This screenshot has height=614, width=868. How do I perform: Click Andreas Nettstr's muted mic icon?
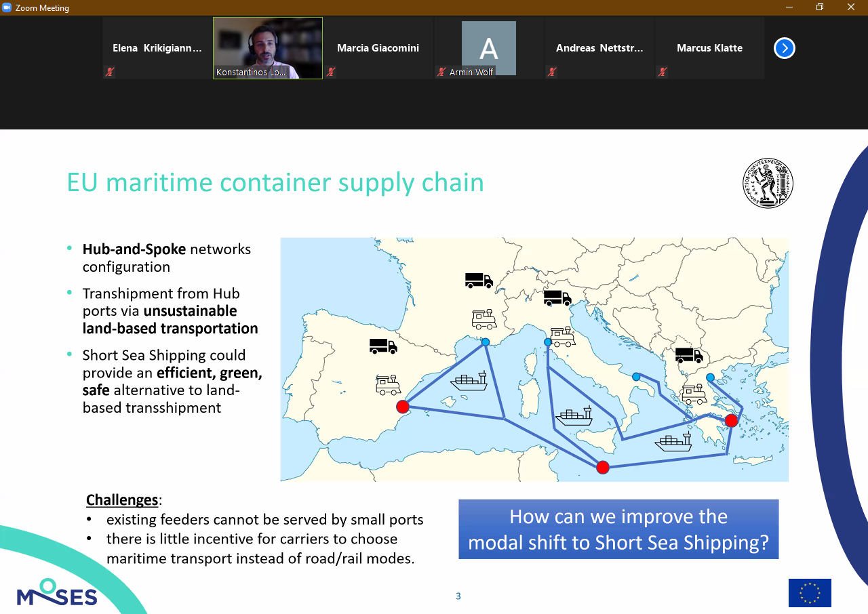[x=551, y=72]
